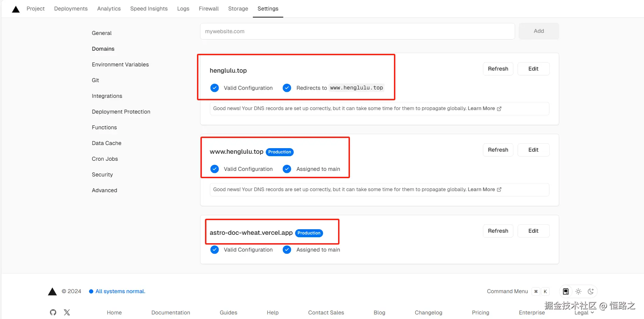Viewport: 644px width, 319px height.
Task: Click the Production badge beside astro-doc-wheat.vercel.app
Action: point(309,233)
